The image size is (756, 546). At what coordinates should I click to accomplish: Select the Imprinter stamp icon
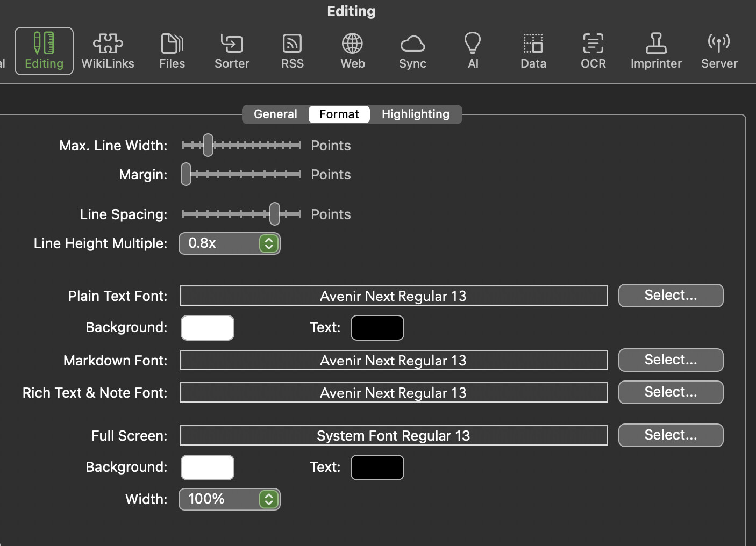pos(656,52)
